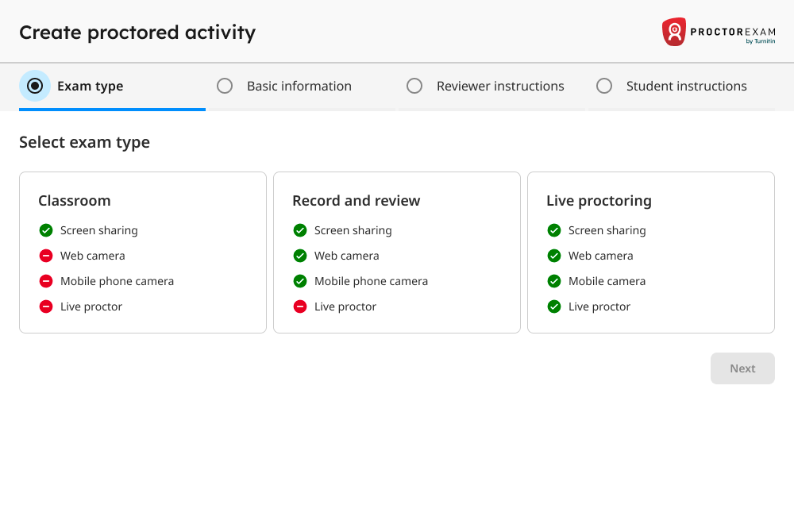This screenshot has height=532, width=794.
Task: Select the Basic information step radio button
Action: tap(225, 85)
